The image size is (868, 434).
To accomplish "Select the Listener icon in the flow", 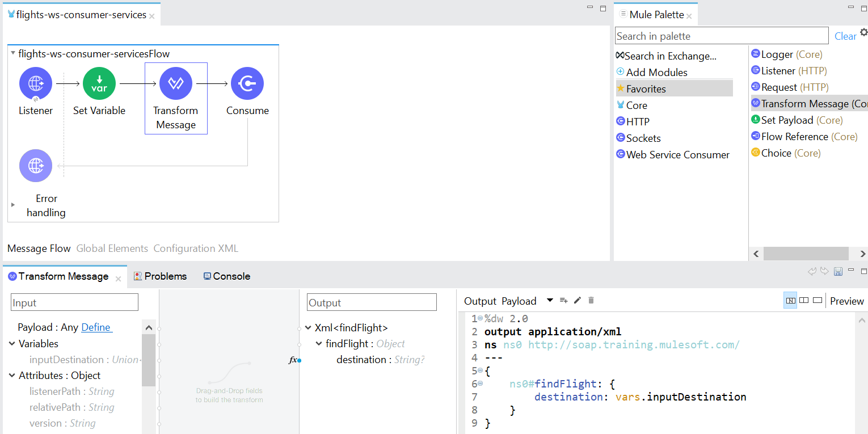I will tap(36, 83).
